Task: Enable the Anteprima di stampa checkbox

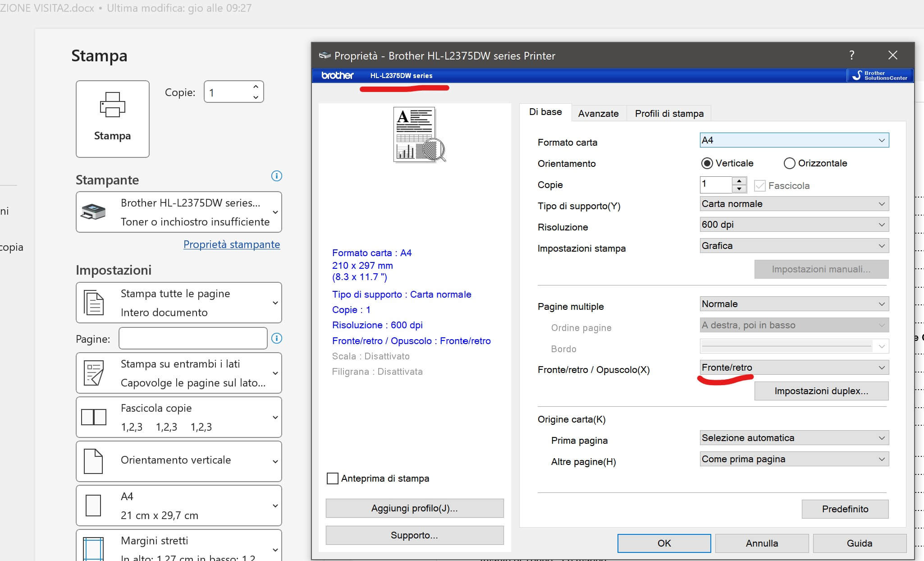Action: (333, 478)
